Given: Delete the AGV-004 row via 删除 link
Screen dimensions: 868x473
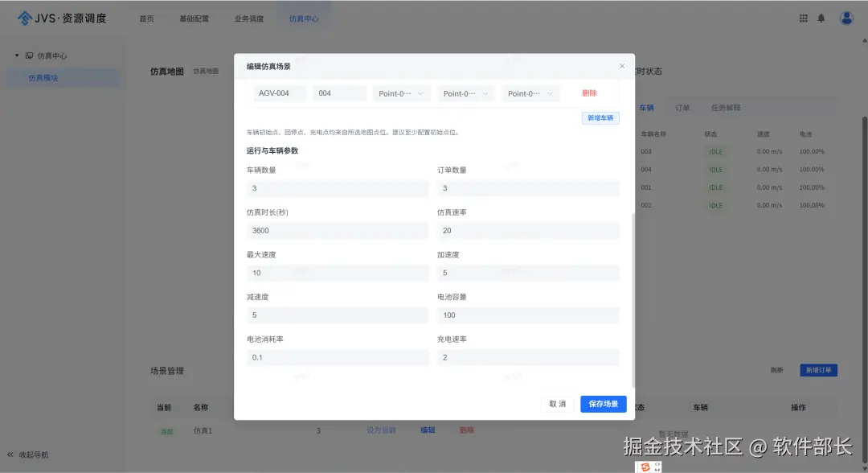Looking at the screenshot, I should click(x=588, y=93).
